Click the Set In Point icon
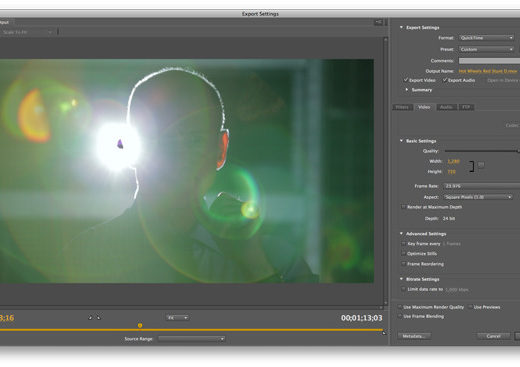Viewport: 520px width, 367px height. click(90, 318)
